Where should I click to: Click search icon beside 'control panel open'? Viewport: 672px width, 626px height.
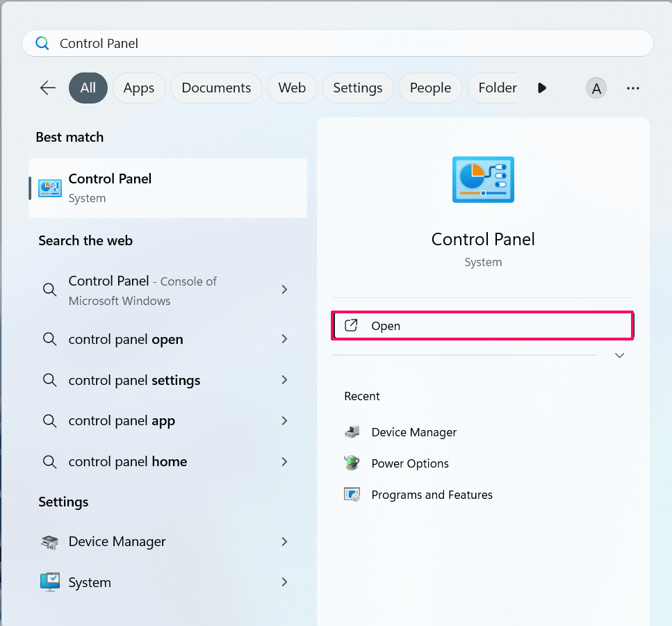(50, 339)
